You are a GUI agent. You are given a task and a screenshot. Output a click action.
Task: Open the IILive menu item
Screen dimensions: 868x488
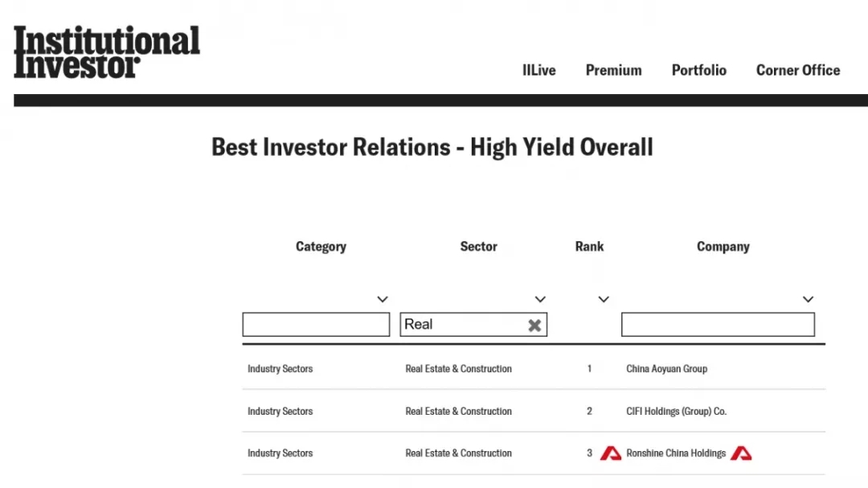pos(538,71)
